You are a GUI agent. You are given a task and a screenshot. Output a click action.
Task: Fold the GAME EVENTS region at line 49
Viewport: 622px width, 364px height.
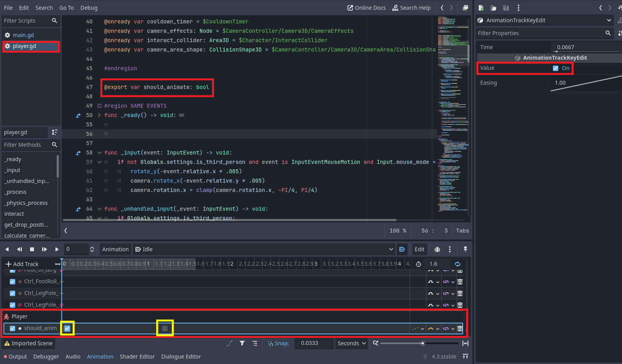pyautogui.click(x=99, y=106)
